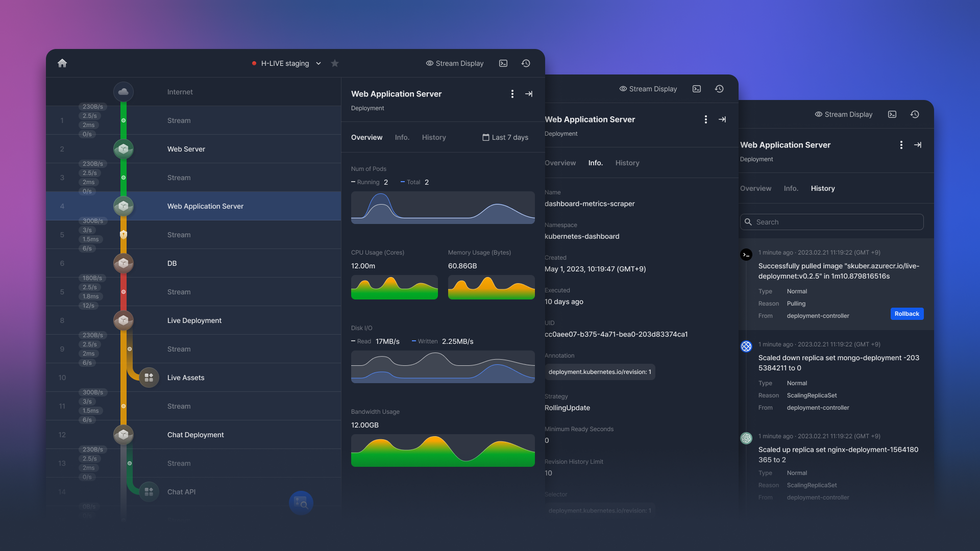This screenshot has height=551, width=980.
Task: Open three-dot menu in Overview panel
Action: click(x=512, y=94)
